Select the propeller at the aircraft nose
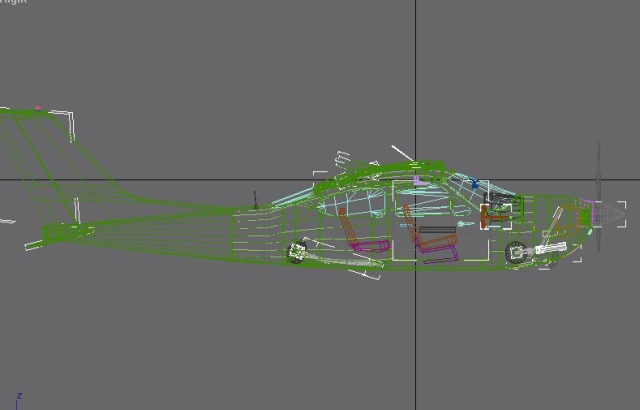This screenshot has width=640, height=410. 599,197
